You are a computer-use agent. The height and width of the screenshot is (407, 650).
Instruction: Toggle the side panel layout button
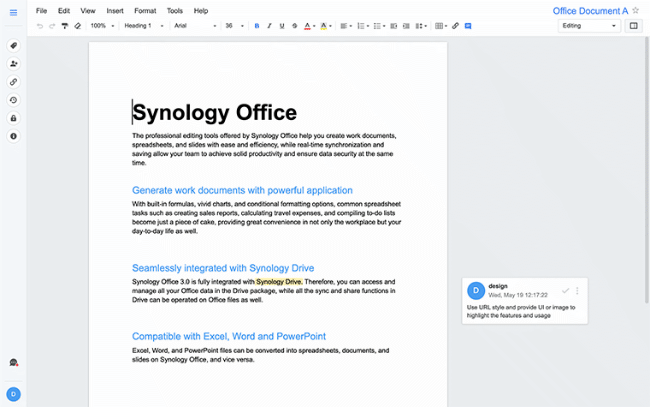(633, 26)
